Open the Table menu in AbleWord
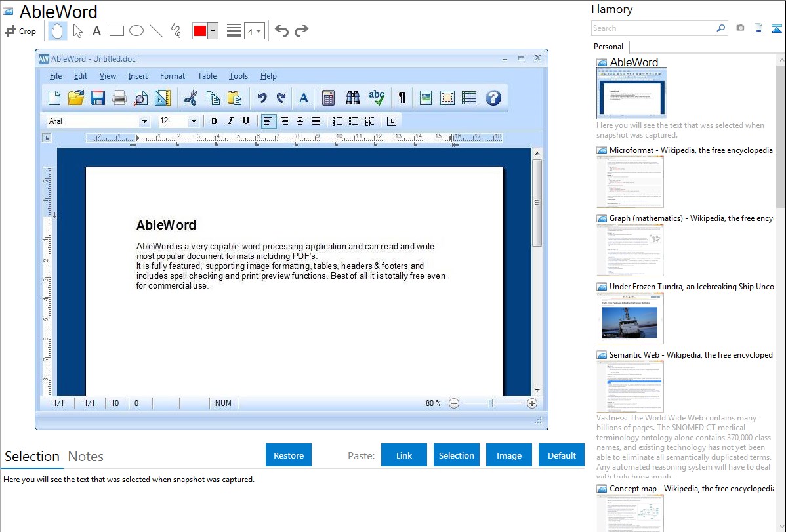The width and height of the screenshot is (786, 532). (207, 76)
